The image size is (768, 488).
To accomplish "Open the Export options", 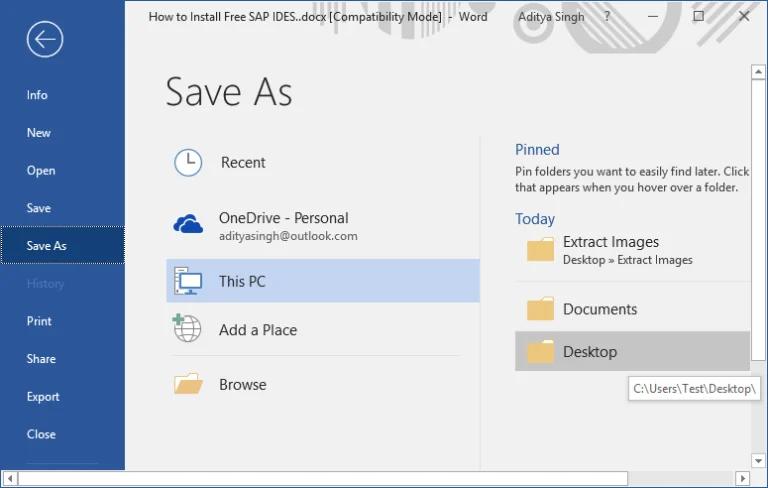I will tap(43, 397).
